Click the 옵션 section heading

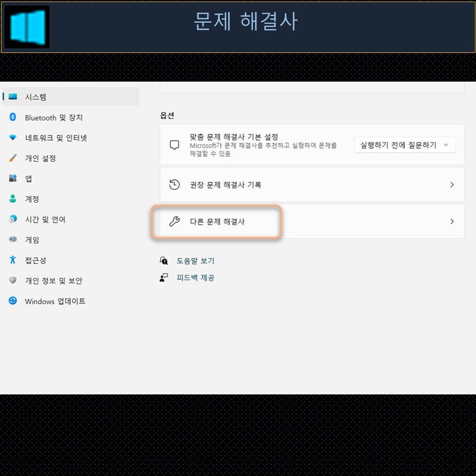(x=167, y=115)
